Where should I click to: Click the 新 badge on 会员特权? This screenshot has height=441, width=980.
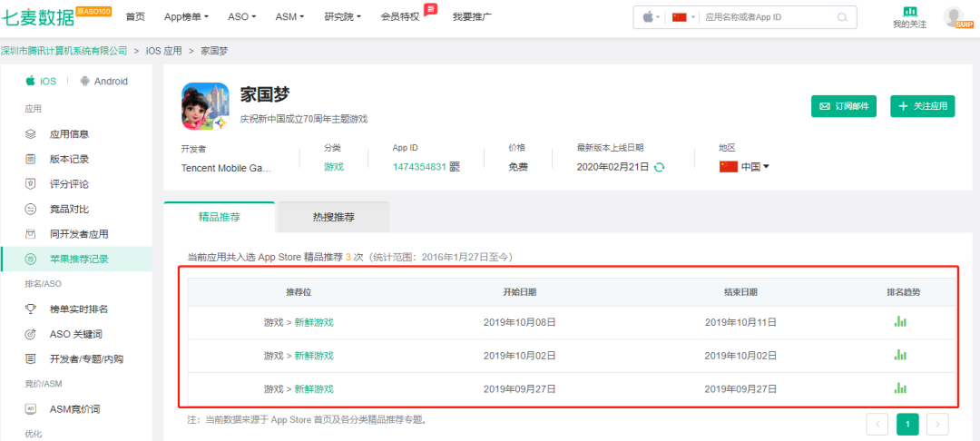[x=429, y=9]
